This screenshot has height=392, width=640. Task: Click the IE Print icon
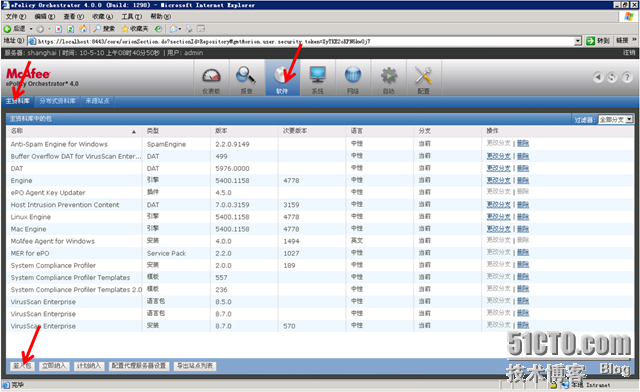[x=189, y=29]
